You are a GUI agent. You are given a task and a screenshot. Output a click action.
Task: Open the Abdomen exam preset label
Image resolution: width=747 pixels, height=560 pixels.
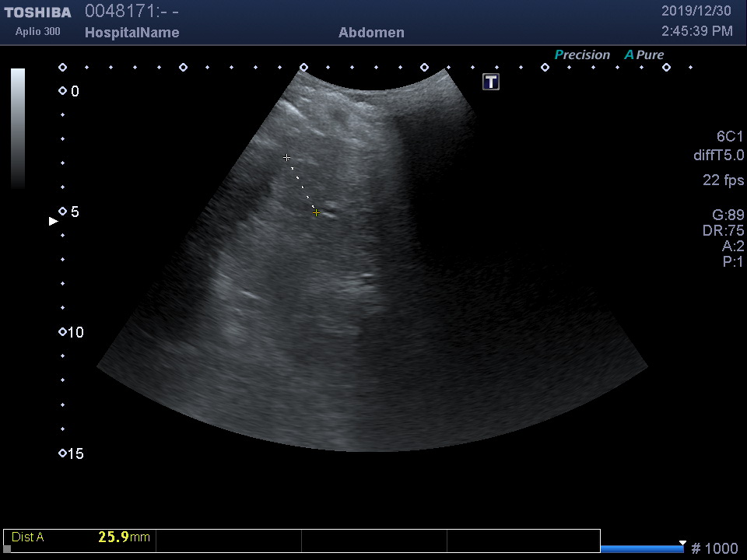point(371,33)
